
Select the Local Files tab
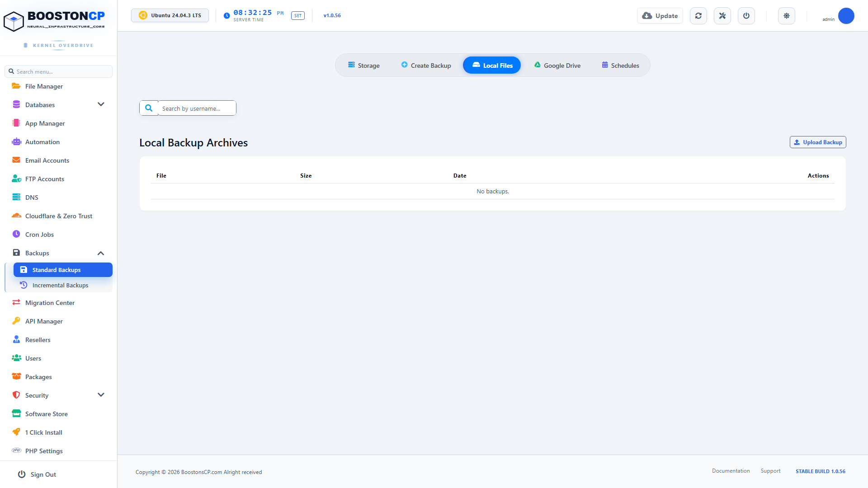point(492,66)
